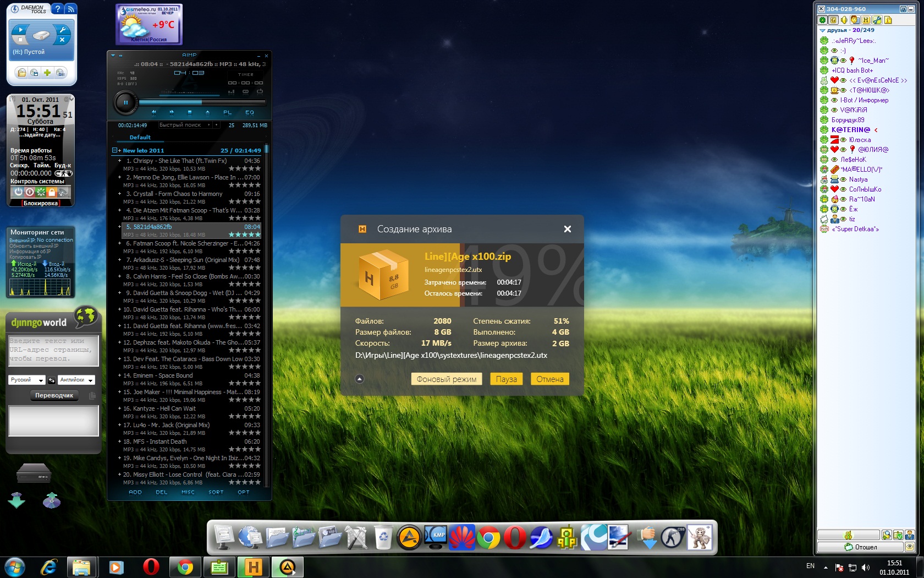Image resolution: width=924 pixels, height=578 pixels.
Task: Click the orange lock icon in system control
Action: [52, 192]
